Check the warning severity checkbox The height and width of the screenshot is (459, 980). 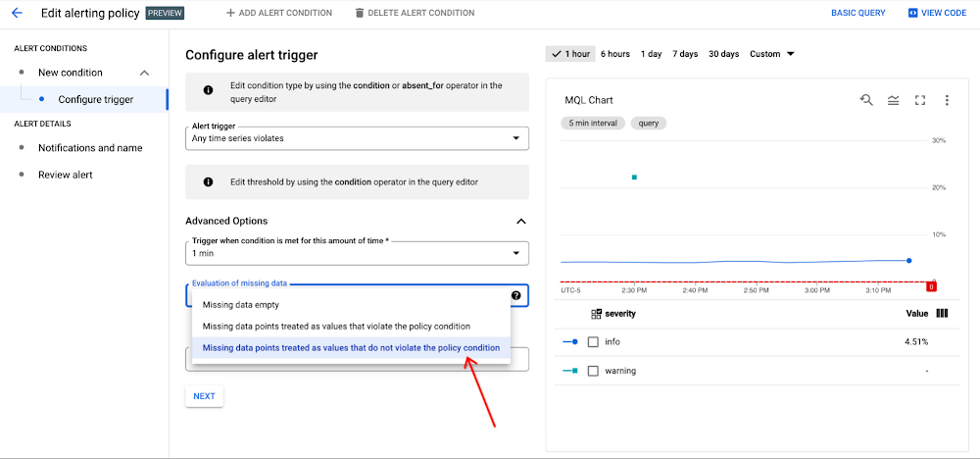pyautogui.click(x=593, y=371)
